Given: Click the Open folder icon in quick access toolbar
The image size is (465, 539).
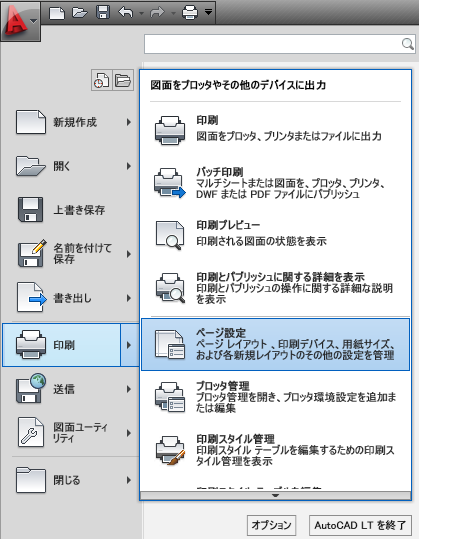Looking at the screenshot, I should point(80,13).
